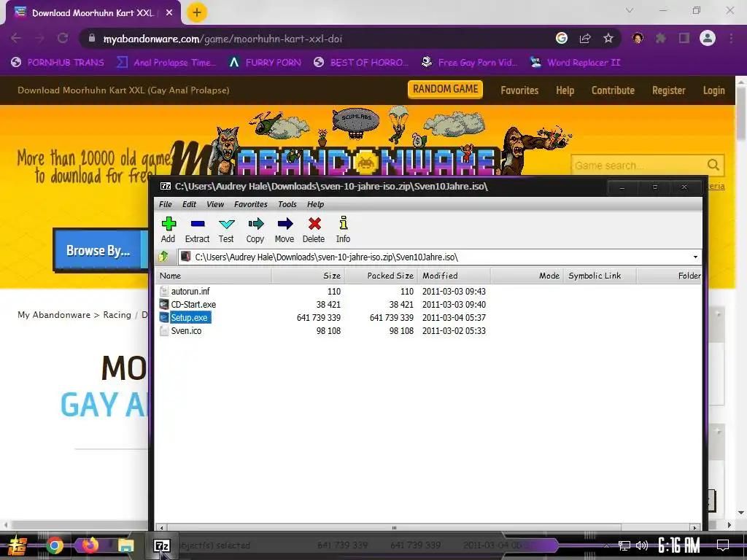Click the Move toolbar icon in 7-Zip
This screenshot has height=560, width=747.
[285, 230]
